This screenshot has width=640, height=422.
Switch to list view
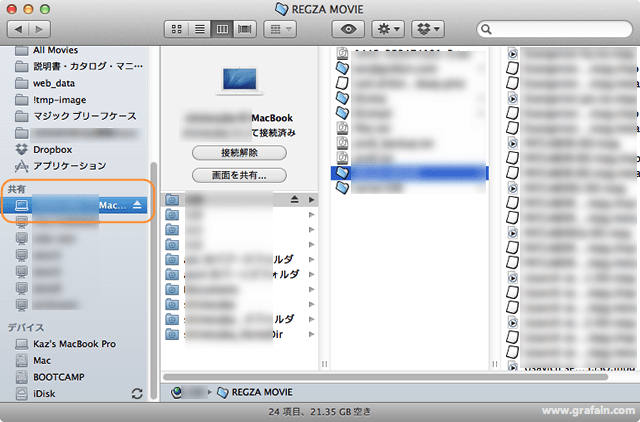pos(200,29)
